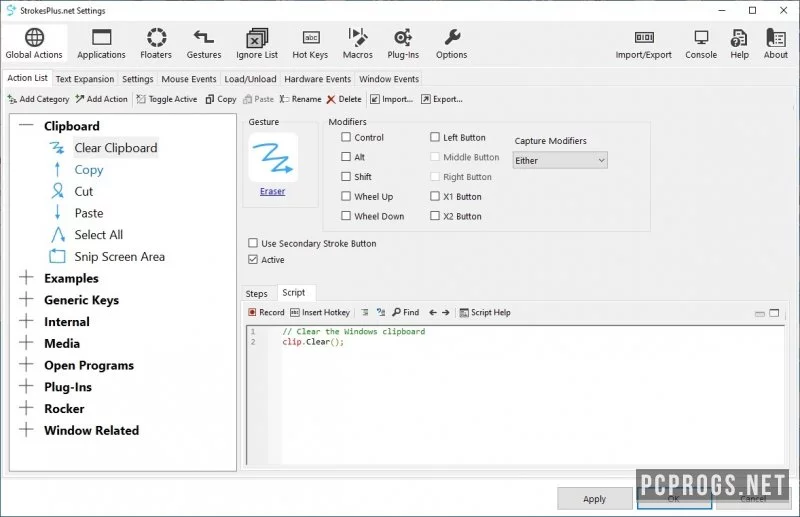Switch to the Settings tab
The image size is (800, 517).
pos(138,79)
